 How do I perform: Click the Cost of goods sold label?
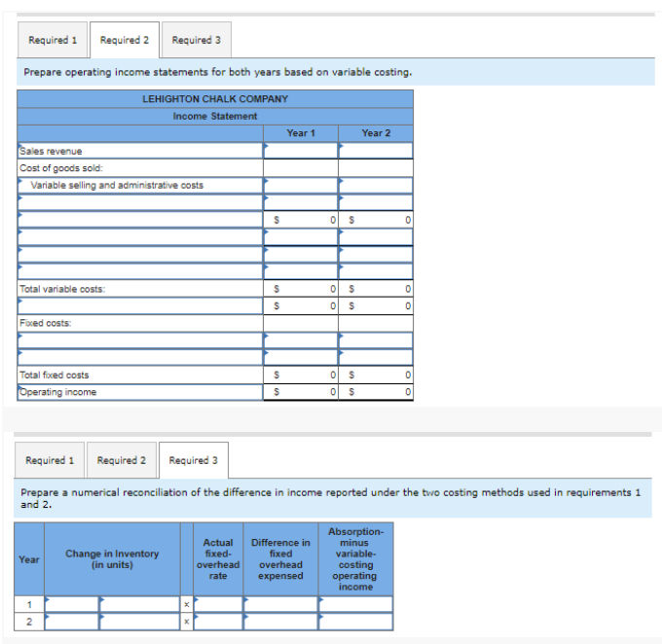(x=61, y=168)
